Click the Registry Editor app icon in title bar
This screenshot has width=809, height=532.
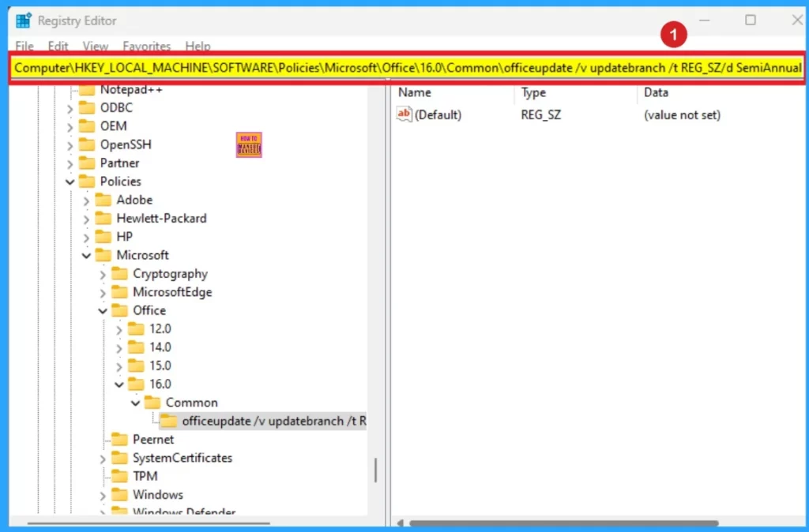click(x=24, y=21)
